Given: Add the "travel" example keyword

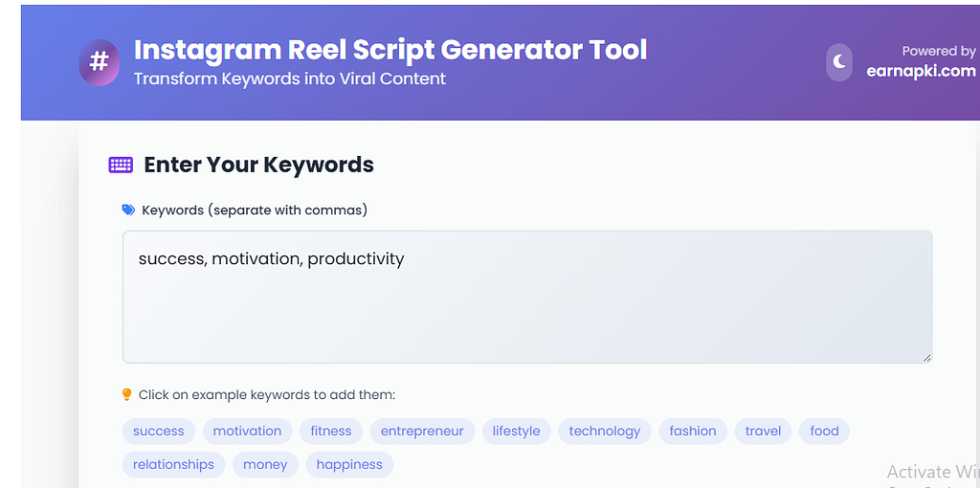Looking at the screenshot, I should 764,431.
